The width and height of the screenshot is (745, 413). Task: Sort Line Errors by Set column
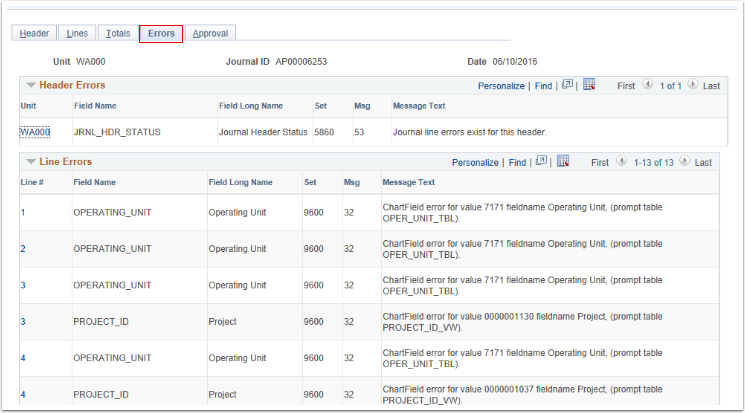click(x=310, y=182)
